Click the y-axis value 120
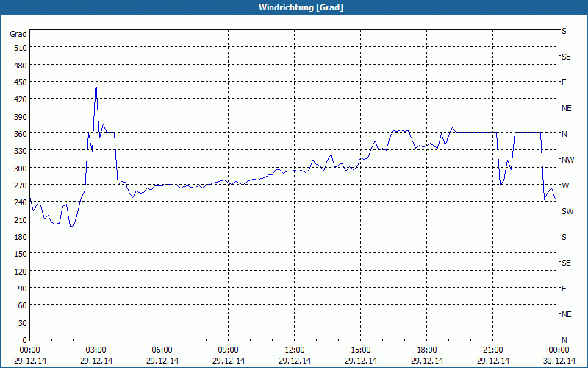588x368 pixels. coord(21,272)
